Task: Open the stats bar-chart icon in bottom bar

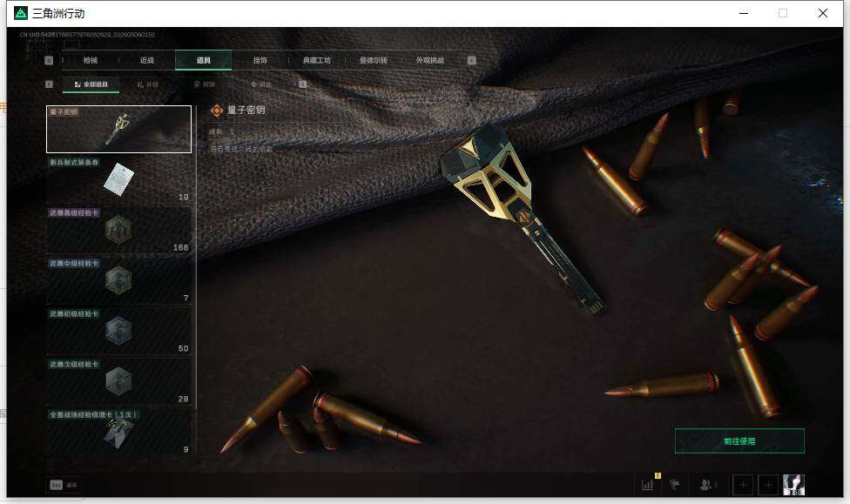Action: (647, 485)
